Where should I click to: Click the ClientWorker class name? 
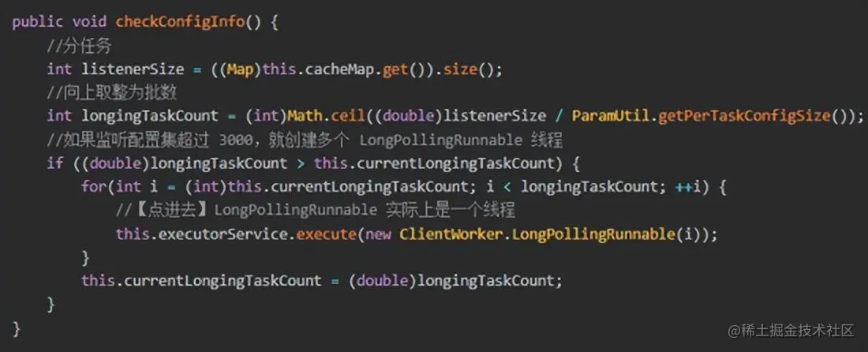(451, 234)
